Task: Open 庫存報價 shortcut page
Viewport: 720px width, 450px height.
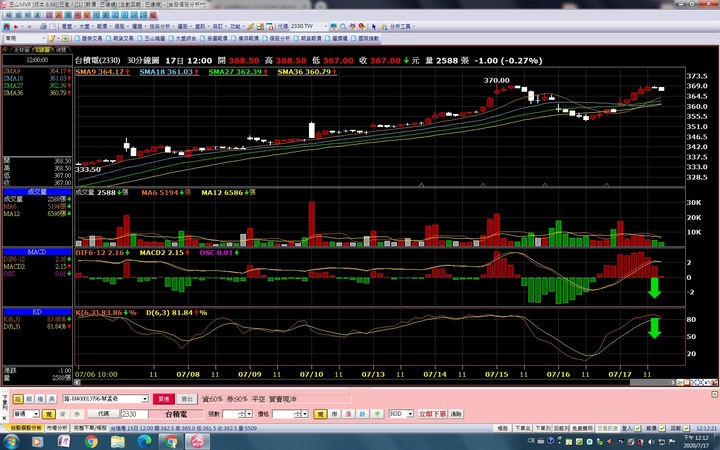Action: click(245, 39)
